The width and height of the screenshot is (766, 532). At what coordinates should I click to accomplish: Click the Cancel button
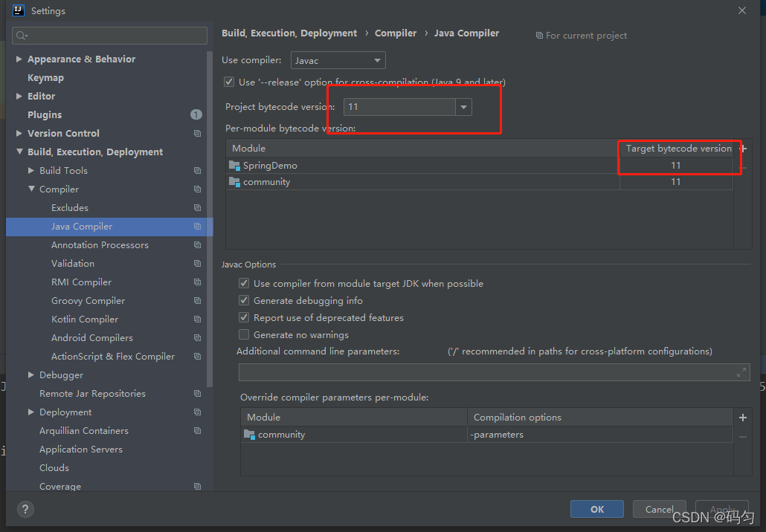pyautogui.click(x=659, y=509)
